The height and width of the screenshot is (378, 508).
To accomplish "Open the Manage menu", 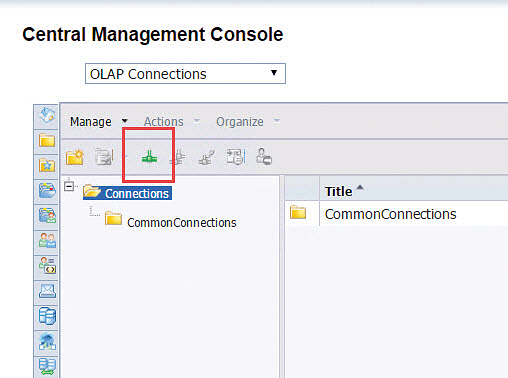I will coord(99,122).
